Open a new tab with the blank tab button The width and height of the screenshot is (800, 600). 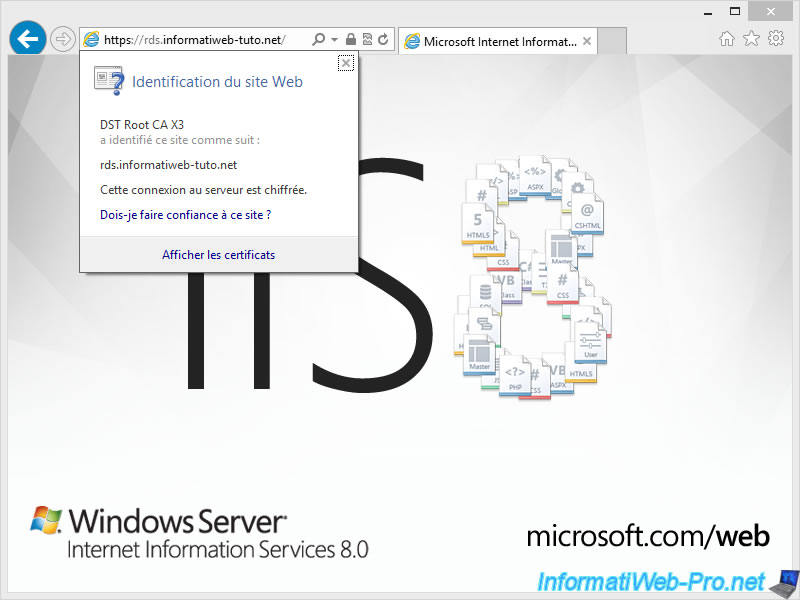pos(612,41)
